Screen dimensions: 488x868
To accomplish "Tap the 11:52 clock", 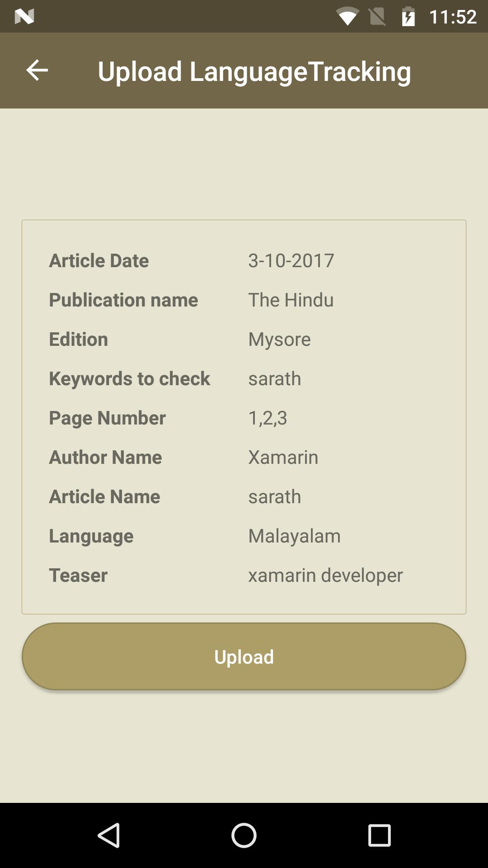I will 453,17.
